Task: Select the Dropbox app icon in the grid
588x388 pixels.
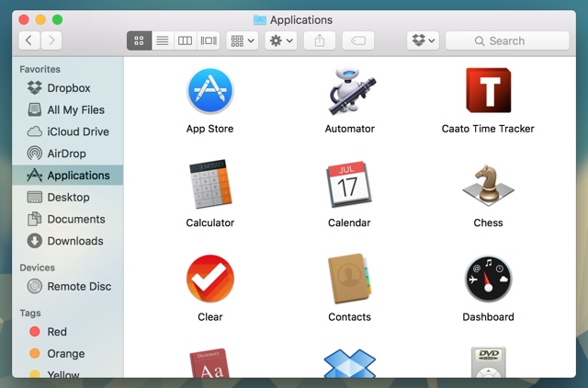Action: [x=349, y=363]
